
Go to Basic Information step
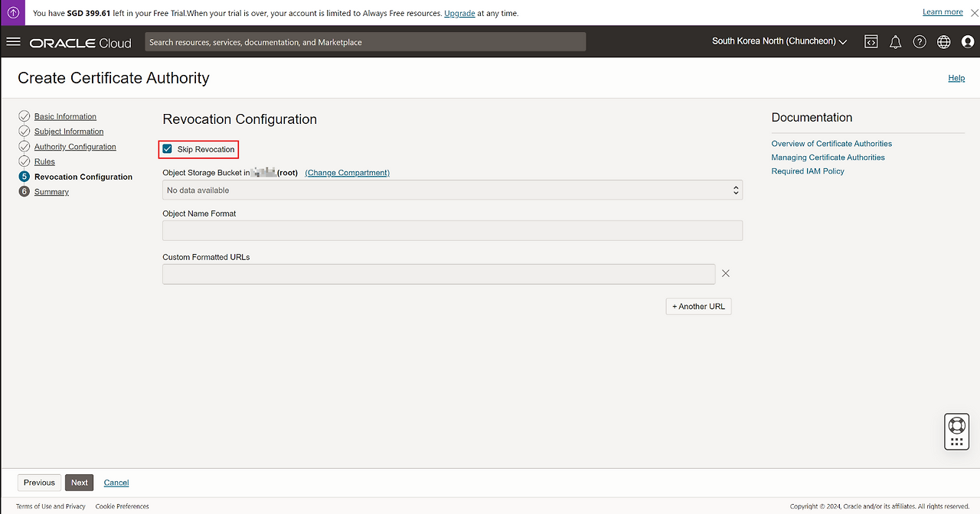coord(65,117)
